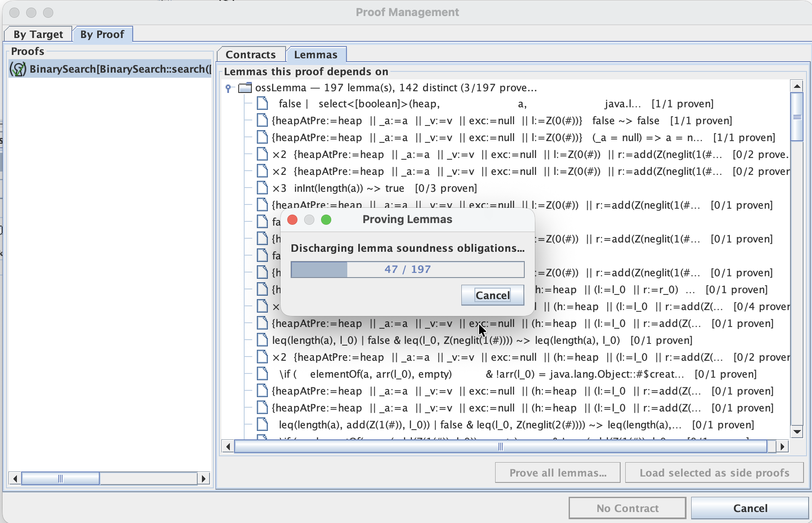Click 'Discharging lemma soundness obligations...' text

coord(408,248)
